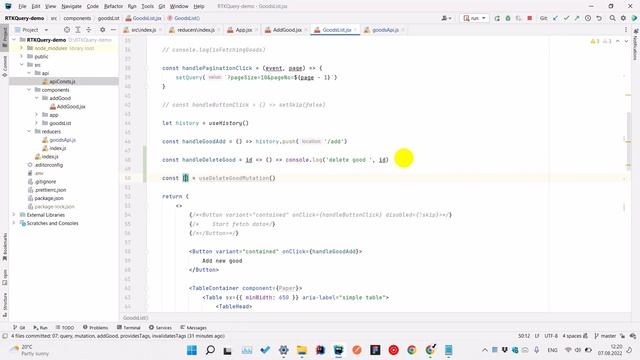Go to next highlighted error arrow

(626, 41)
